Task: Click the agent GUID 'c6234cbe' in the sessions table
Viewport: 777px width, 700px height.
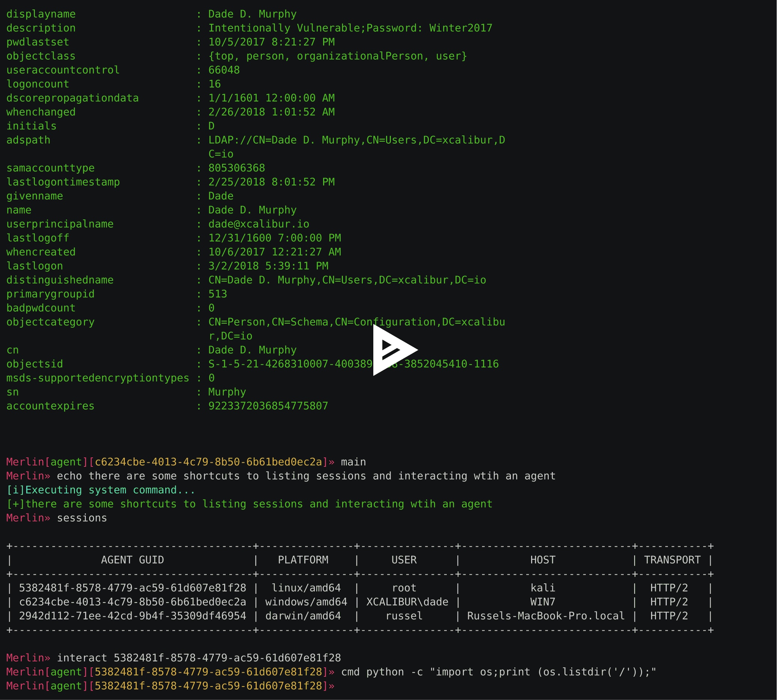Action: [x=132, y=602]
